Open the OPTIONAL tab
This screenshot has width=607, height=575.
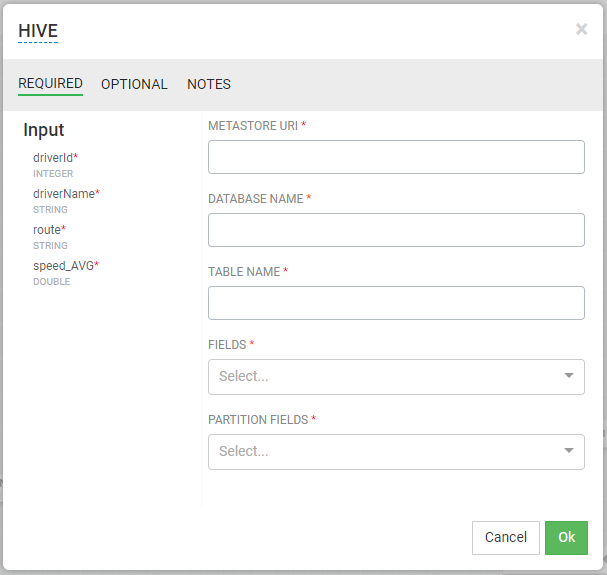[x=134, y=84]
